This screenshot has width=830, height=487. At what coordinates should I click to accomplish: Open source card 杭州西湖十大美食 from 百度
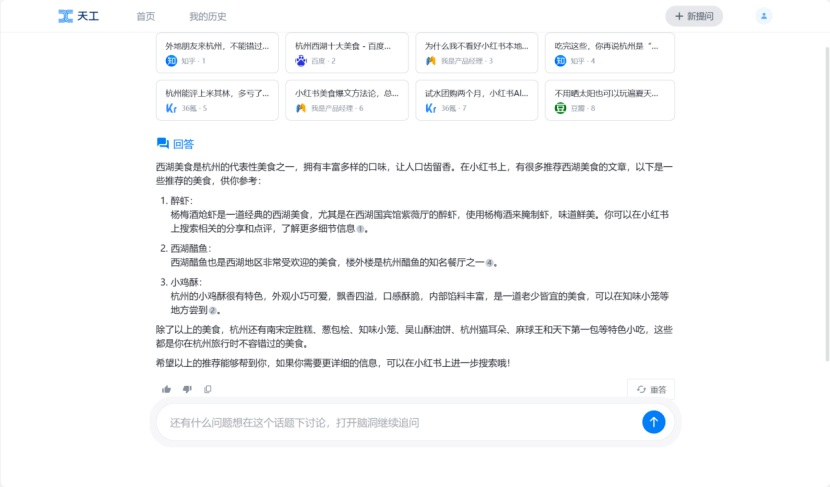(347, 52)
